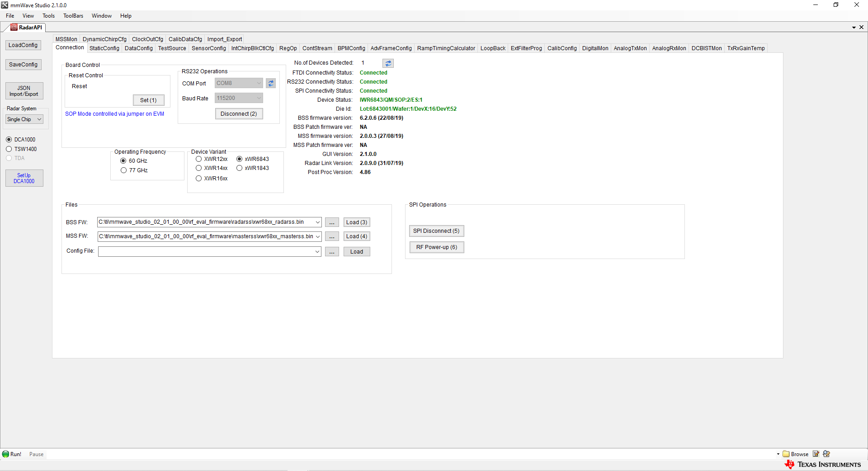
Task: Open the Import_Export tab
Action: (225, 39)
